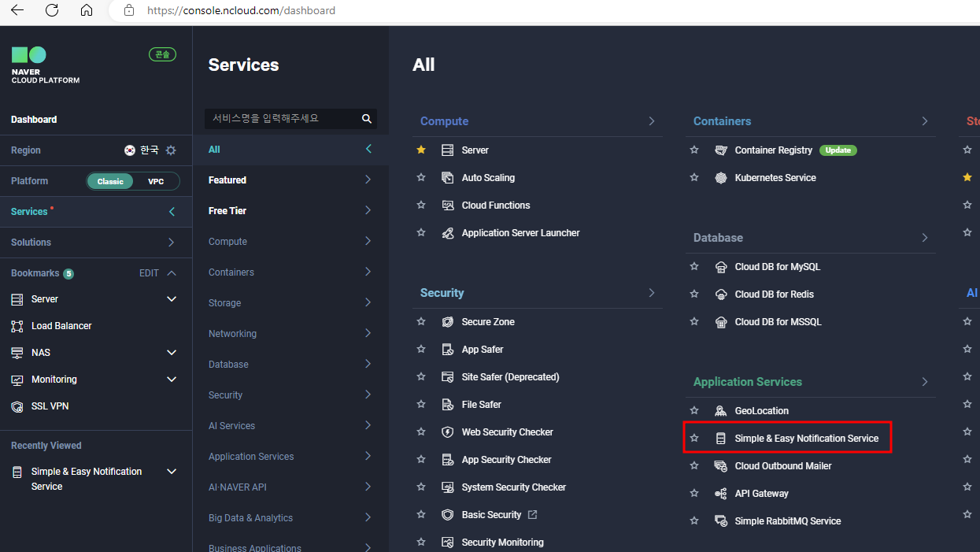Open Simple RabbitMQ Service
Image resolution: width=980 pixels, height=552 pixels.
(x=788, y=521)
